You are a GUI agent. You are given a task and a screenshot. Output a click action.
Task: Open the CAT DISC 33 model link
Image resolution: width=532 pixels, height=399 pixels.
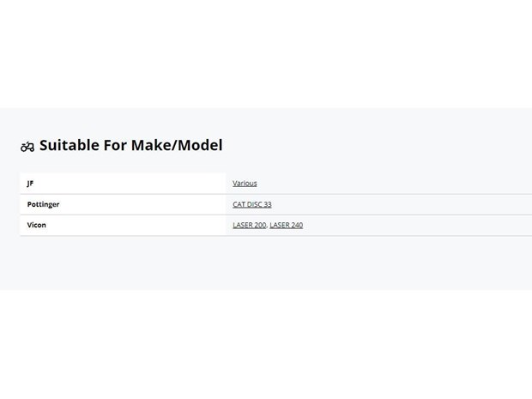pyautogui.click(x=252, y=204)
